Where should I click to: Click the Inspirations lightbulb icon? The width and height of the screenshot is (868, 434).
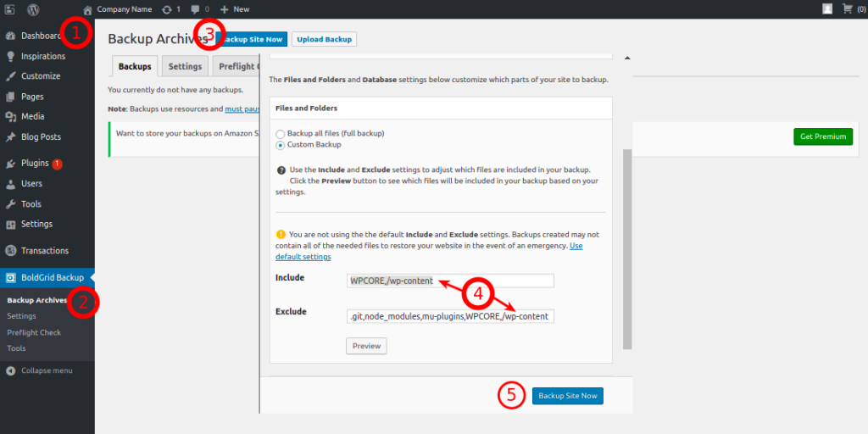10,57
